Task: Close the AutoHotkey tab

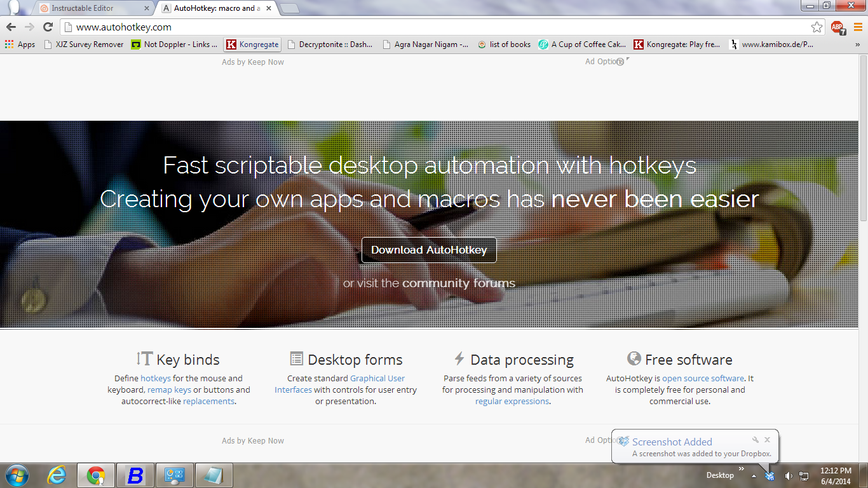Action: [x=269, y=8]
